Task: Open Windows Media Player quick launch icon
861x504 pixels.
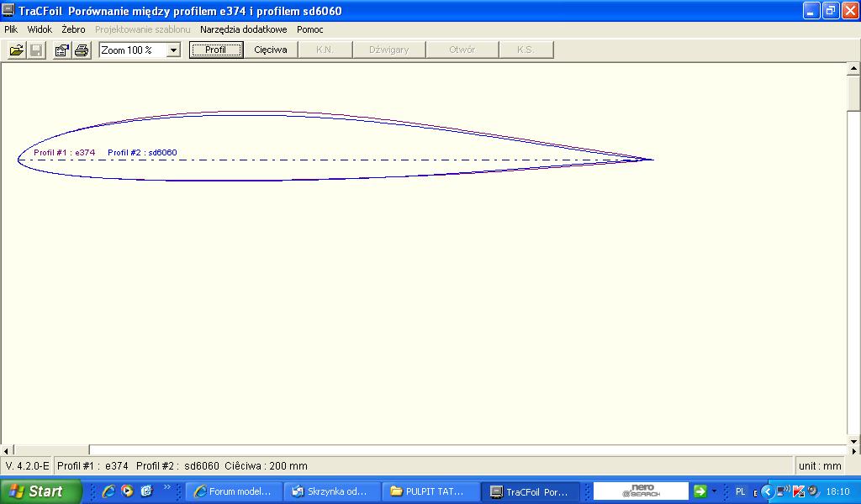Action: click(x=127, y=491)
